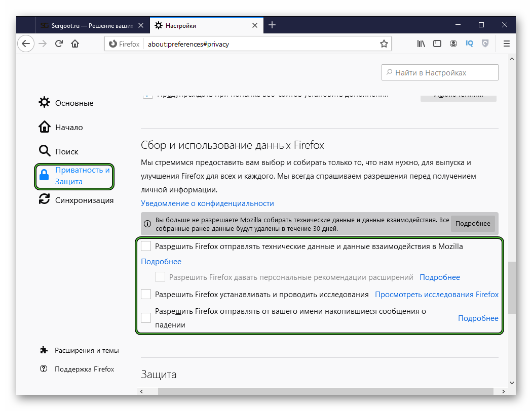This screenshot has height=411, width=532.
Task: Open the hamburger application menu
Action: 507,44
